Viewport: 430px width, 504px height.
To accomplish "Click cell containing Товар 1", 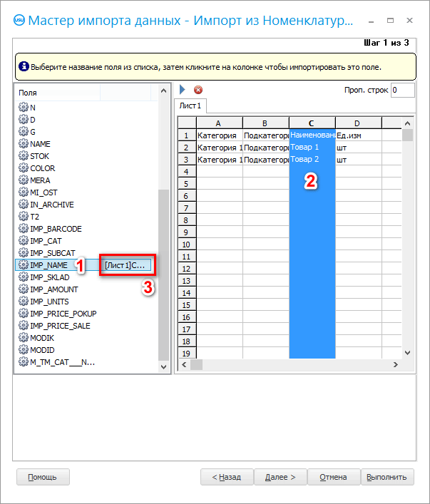I will (312, 148).
